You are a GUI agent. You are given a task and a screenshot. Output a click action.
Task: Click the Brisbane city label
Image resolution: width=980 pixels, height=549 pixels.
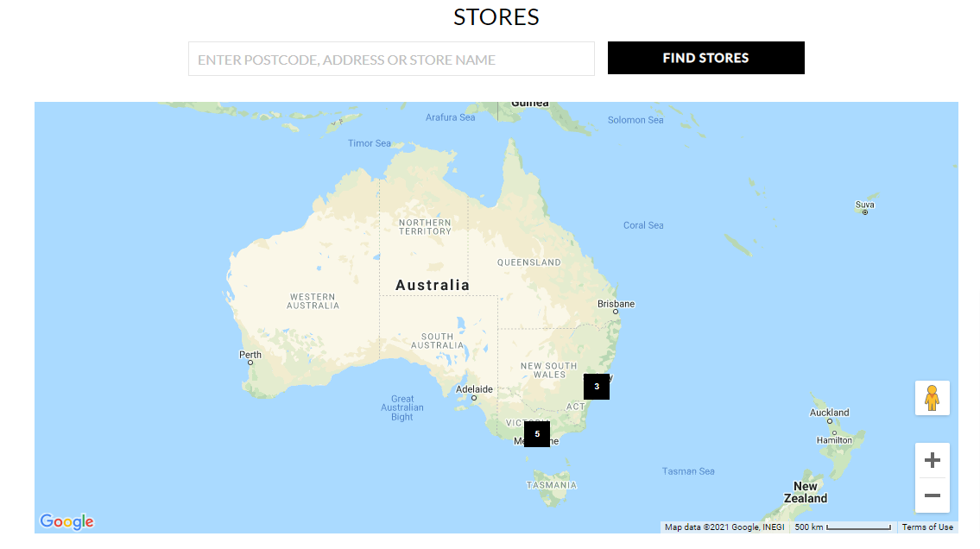(616, 304)
